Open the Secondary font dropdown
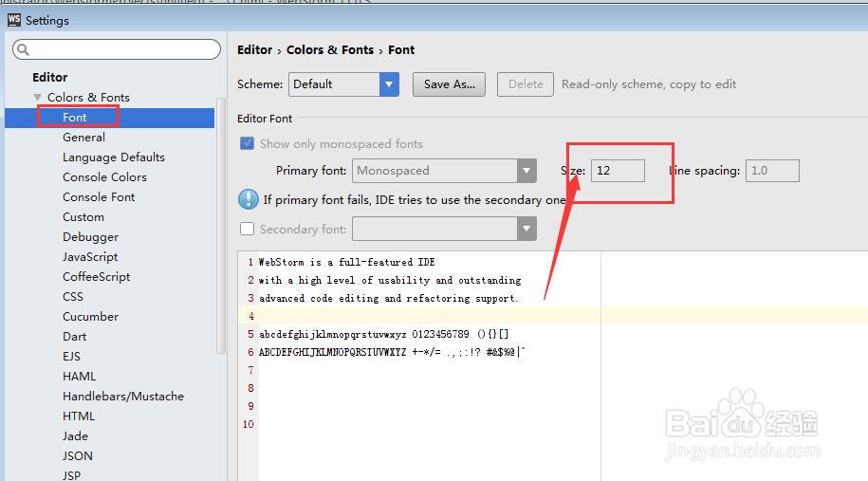Image resolution: width=868 pixels, height=481 pixels. pos(444,229)
